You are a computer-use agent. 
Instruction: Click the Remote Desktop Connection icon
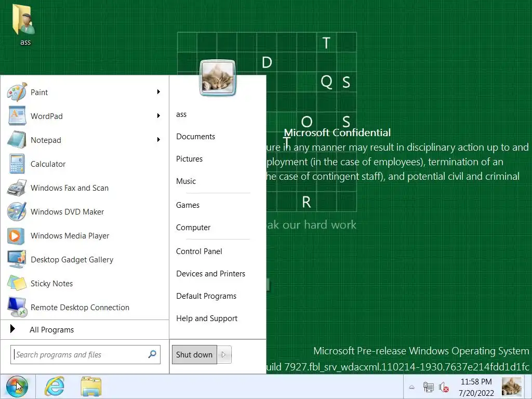[17, 307]
